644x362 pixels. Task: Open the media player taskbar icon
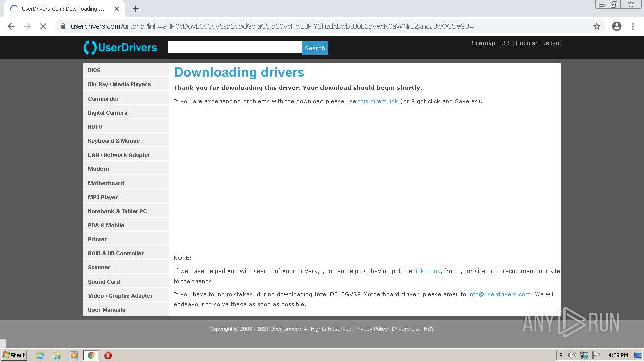[74, 355]
